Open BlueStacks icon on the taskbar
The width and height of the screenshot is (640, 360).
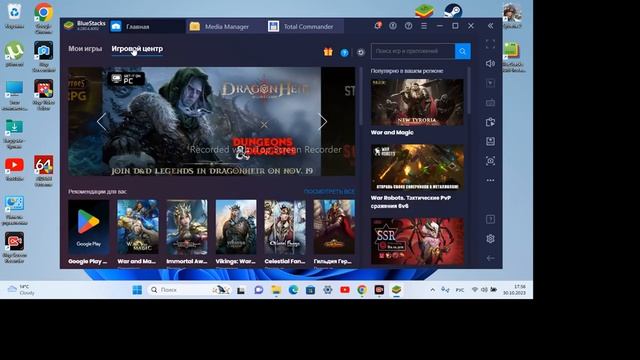(396, 290)
